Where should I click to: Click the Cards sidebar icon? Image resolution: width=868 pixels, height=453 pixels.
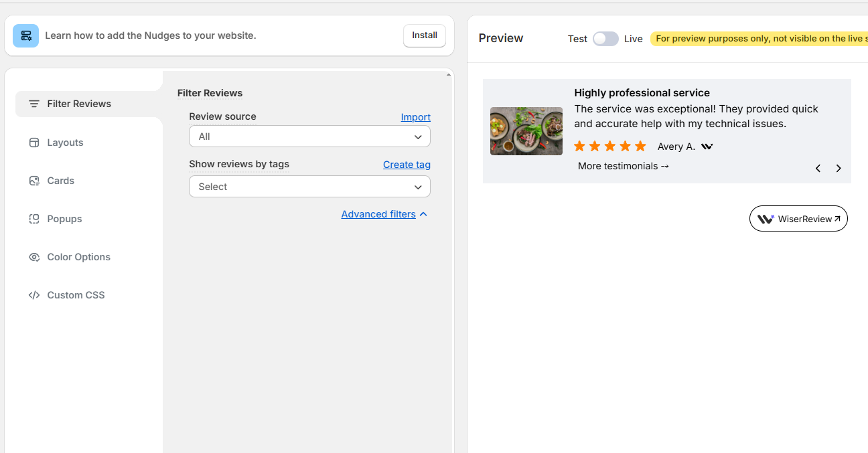34,181
